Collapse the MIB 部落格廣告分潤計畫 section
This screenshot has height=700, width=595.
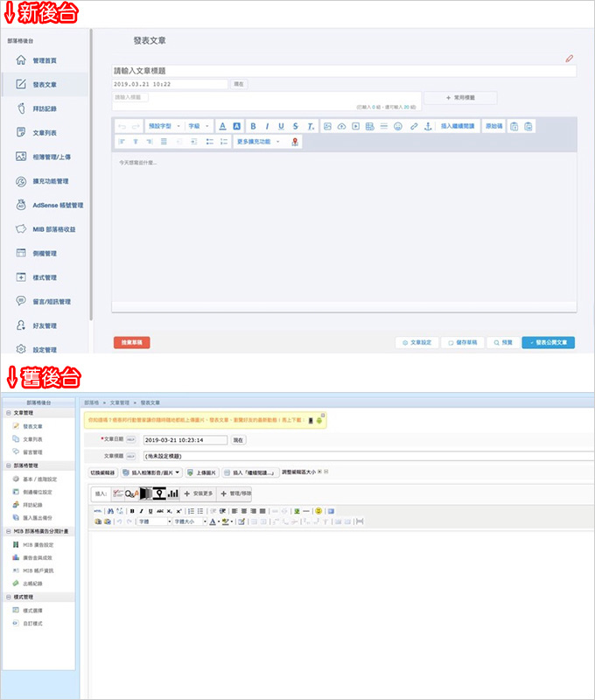tap(9, 532)
